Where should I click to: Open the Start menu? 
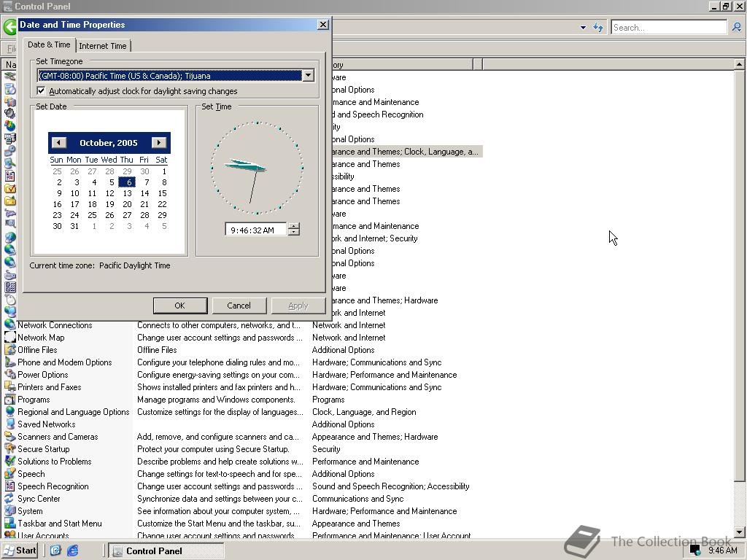(20, 551)
